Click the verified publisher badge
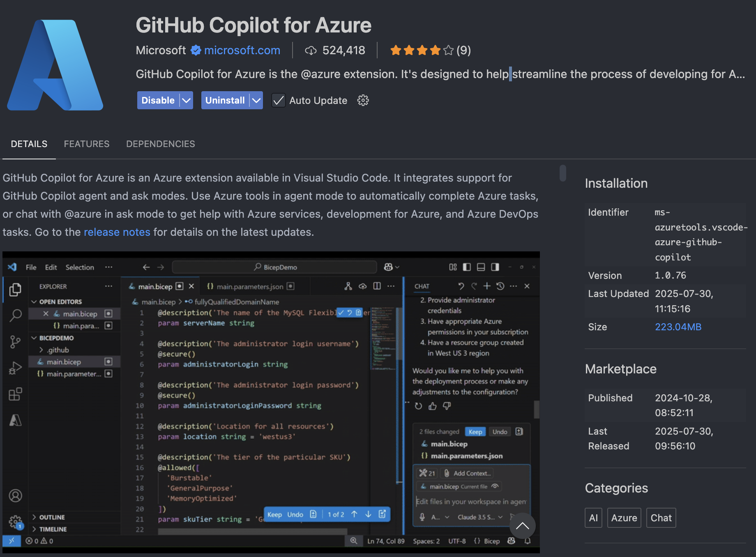756x557 pixels. pos(196,50)
